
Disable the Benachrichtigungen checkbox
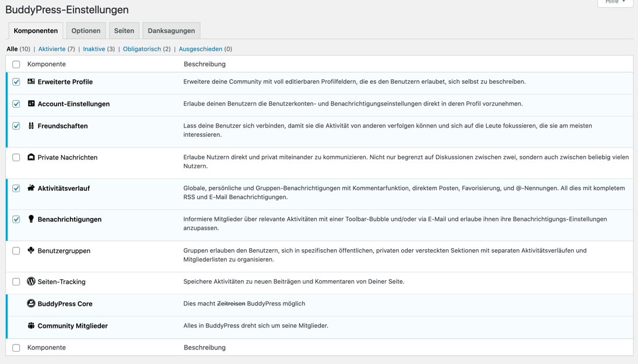(x=16, y=220)
